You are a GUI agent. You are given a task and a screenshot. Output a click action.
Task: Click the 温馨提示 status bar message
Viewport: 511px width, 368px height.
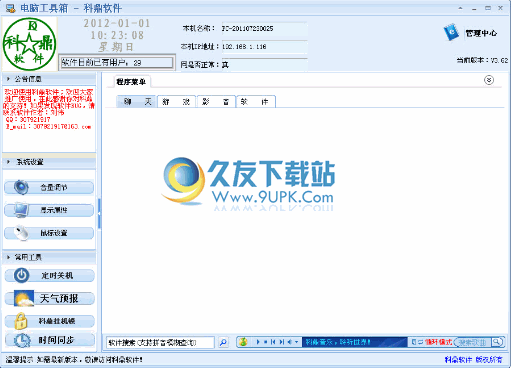coord(74,360)
